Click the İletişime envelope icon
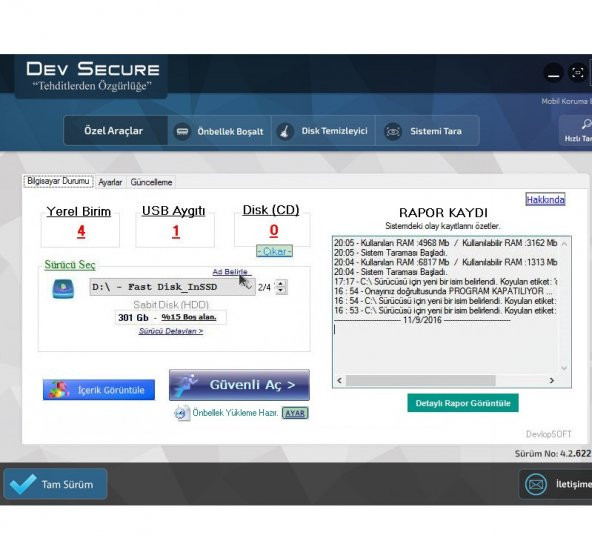This screenshot has width=592, height=544. point(535,484)
